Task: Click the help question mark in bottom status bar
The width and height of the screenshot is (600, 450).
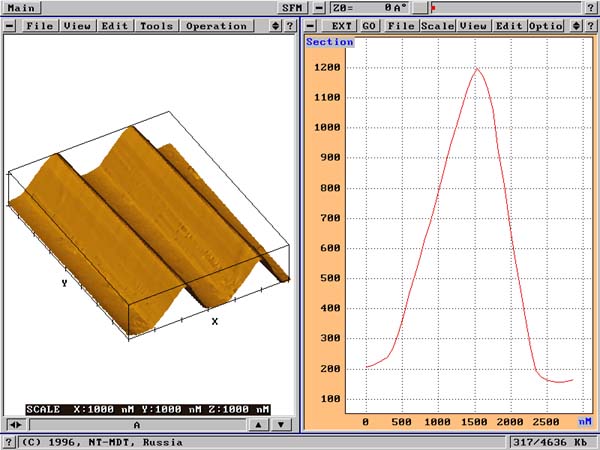Action: (9, 441)
